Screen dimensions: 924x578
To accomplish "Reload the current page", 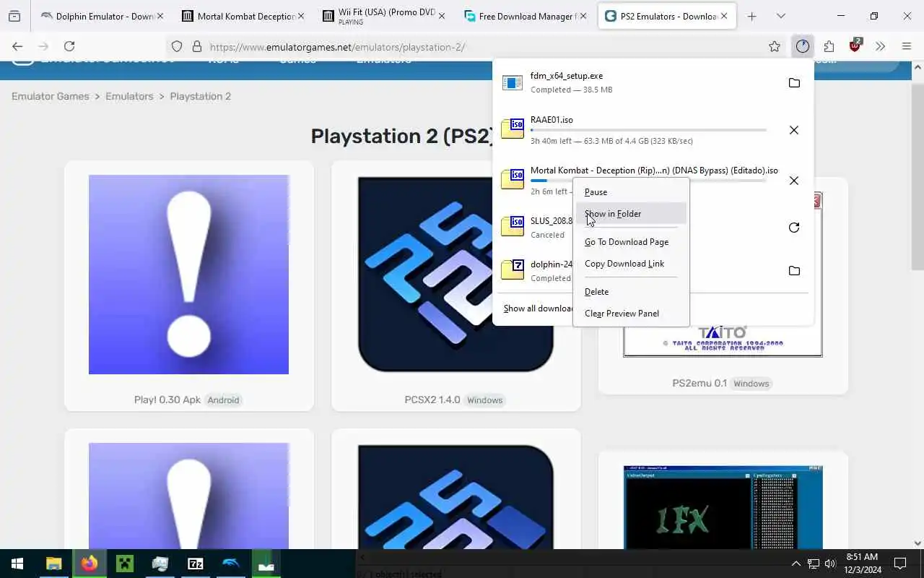I will [69, 46].
